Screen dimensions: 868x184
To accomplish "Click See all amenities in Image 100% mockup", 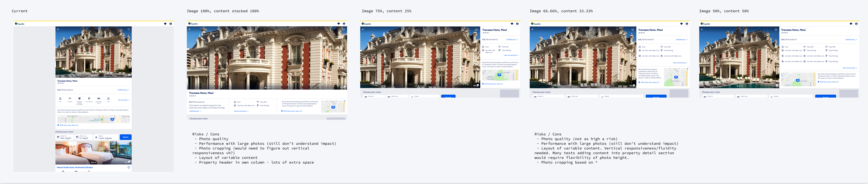I will [241, 111].
